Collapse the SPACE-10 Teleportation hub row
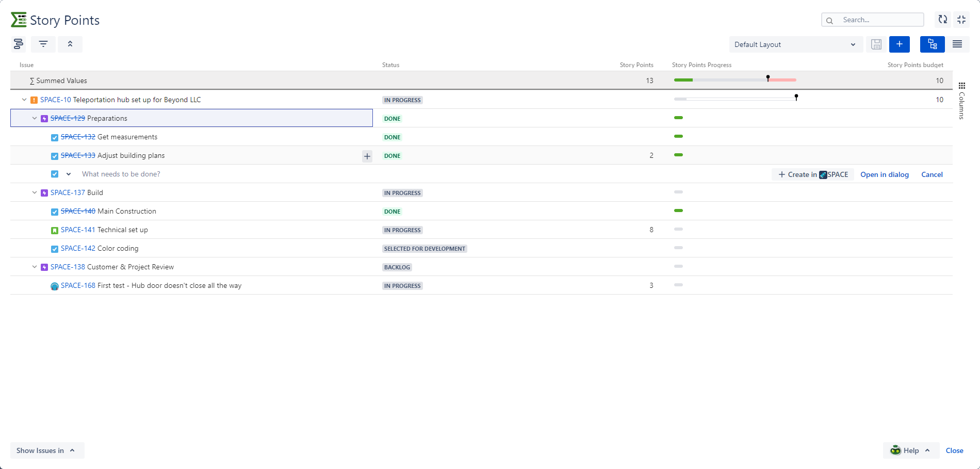 coord(24,100)
